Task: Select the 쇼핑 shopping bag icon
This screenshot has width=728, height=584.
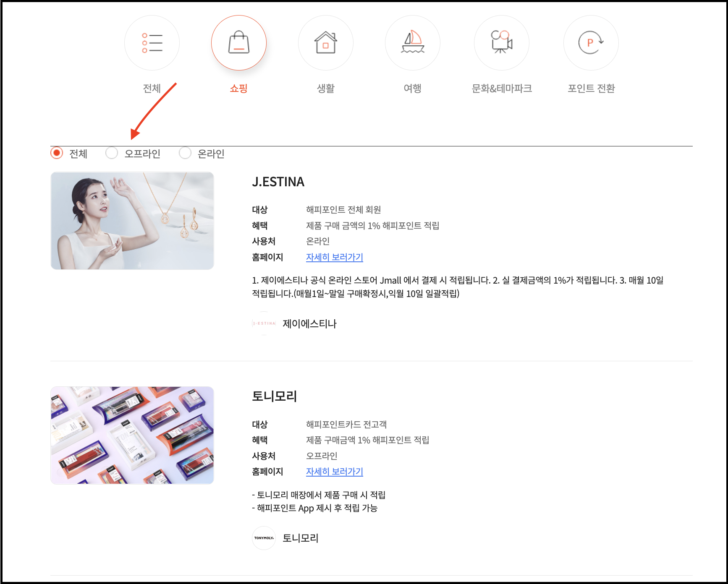Action: point(239,43)
